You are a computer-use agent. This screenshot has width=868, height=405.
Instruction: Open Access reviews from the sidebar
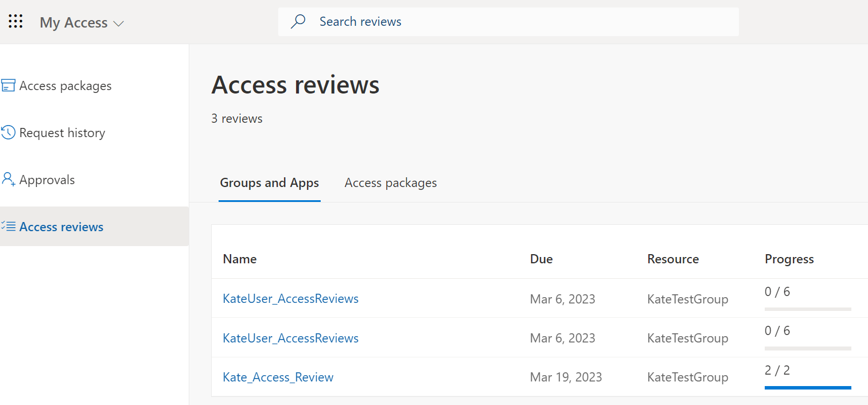[61, 227]
